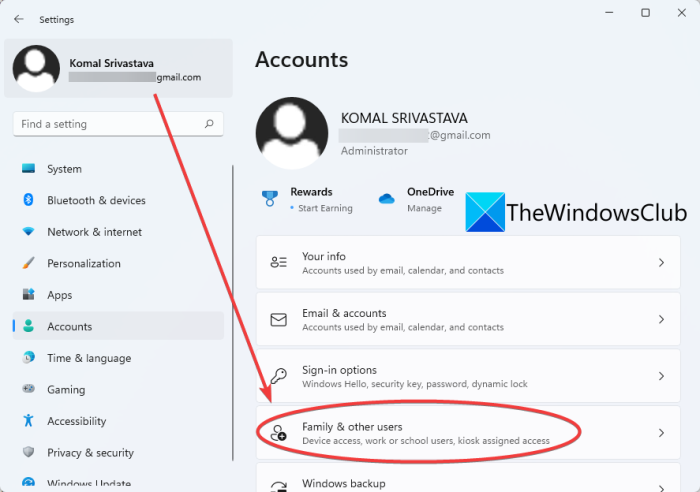Viewport: 700px width, 492px height.
Task: Click the Personalization paintbrush icon
Action: [28, 263]
